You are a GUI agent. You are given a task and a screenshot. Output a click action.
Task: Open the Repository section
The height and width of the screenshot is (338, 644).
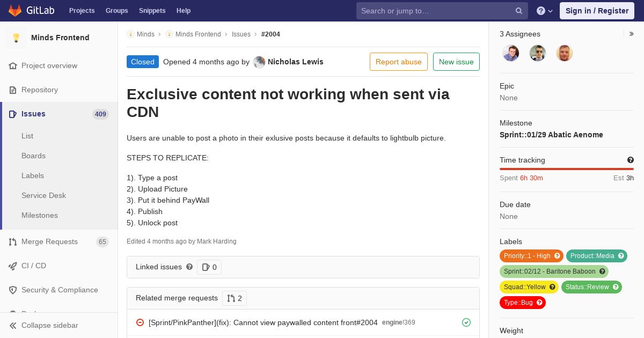pyautogui.click(x=40, y=90)
